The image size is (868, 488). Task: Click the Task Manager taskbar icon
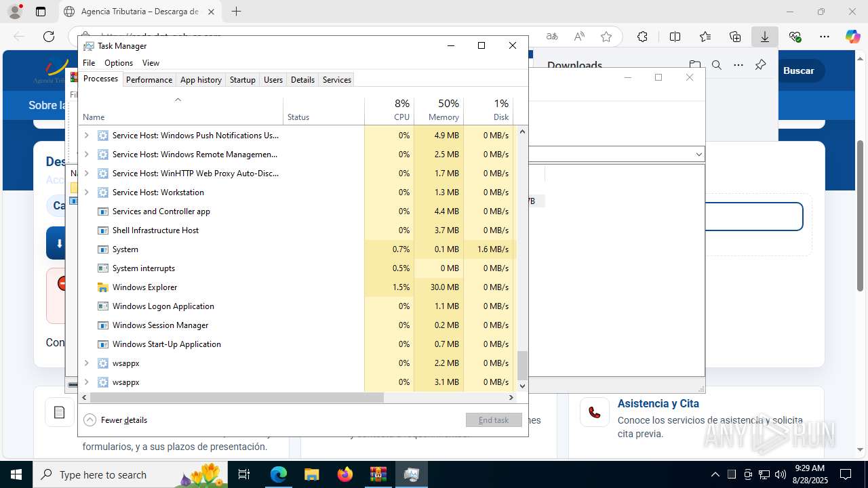click(x=411, y=474)
